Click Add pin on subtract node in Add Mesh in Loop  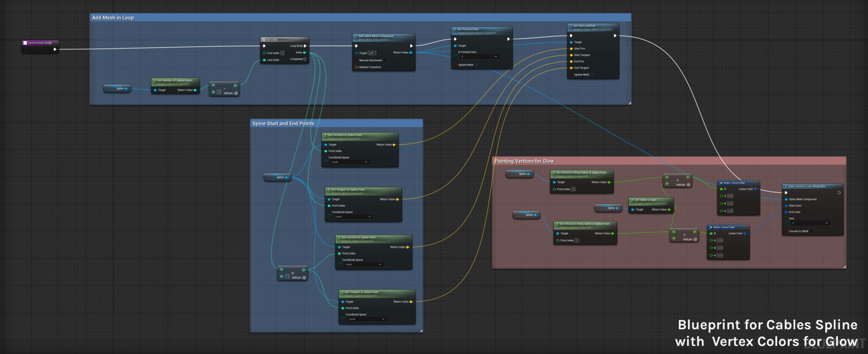231,93
